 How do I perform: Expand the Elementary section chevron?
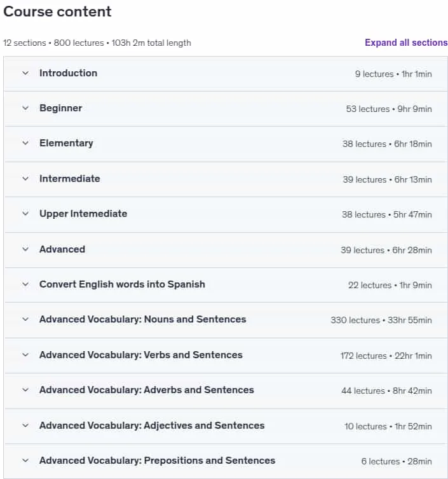pos(25,143)
